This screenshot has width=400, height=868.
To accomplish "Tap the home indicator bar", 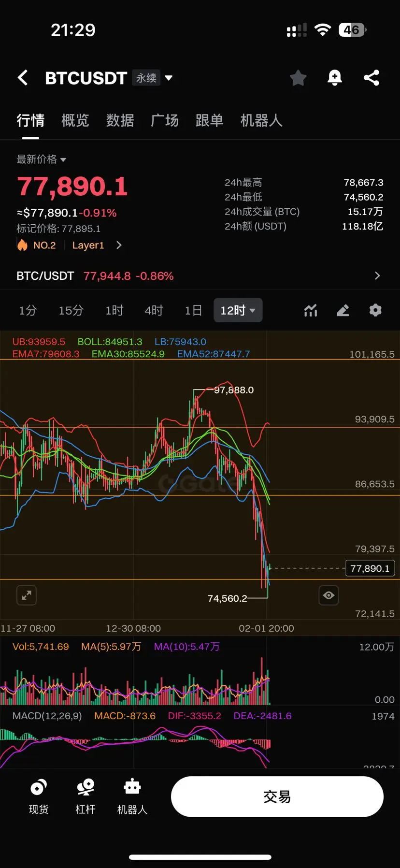I will click(x=200, y=857).
